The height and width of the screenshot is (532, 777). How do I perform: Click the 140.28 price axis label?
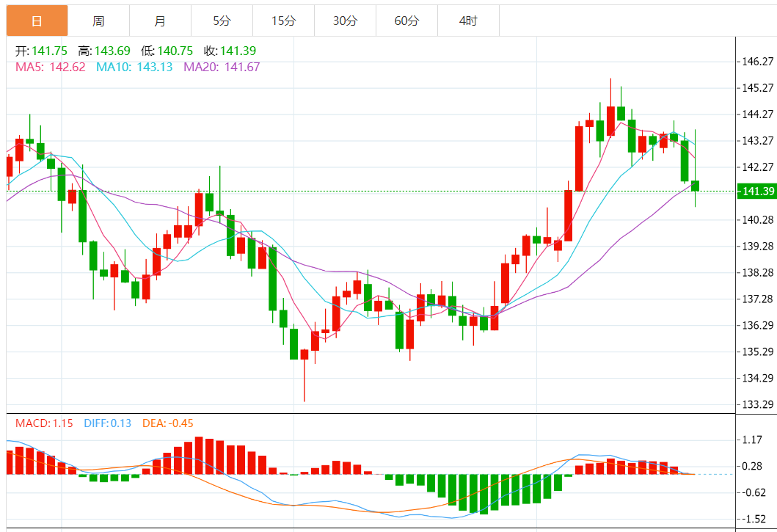pos(757,219)
